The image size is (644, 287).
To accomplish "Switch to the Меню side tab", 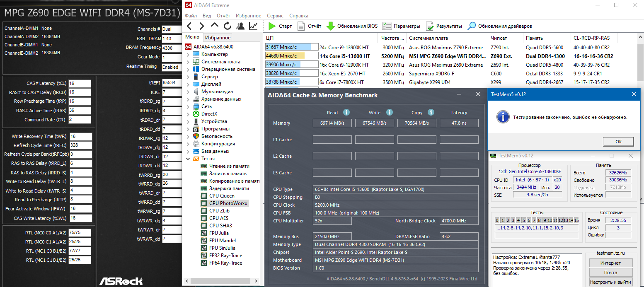I will pyautogui.click(x=192, y=37).
